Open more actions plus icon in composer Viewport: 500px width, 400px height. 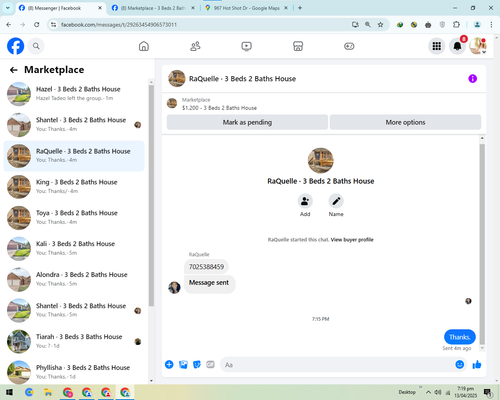[x=169, y=364]
